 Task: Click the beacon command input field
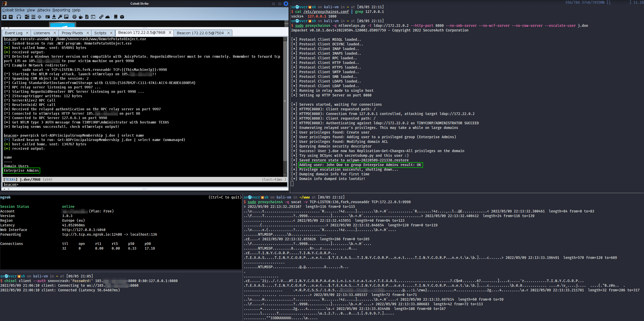click(103, 184)
